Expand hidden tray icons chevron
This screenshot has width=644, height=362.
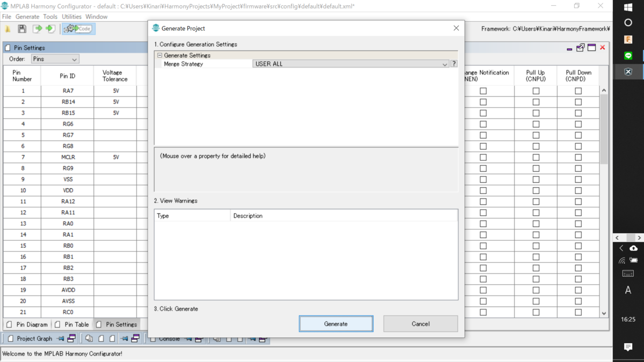tap(621, 248)
